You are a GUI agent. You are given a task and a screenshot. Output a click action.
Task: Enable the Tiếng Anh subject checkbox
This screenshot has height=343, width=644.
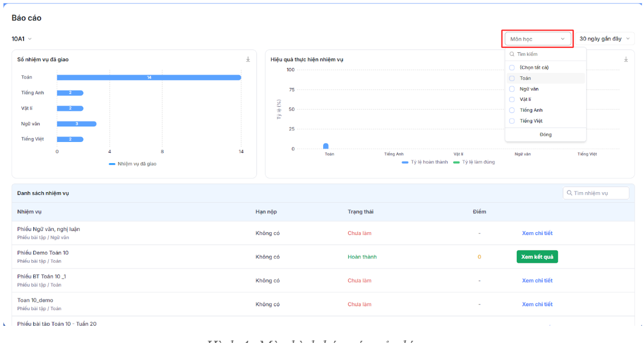click(512, 110)
